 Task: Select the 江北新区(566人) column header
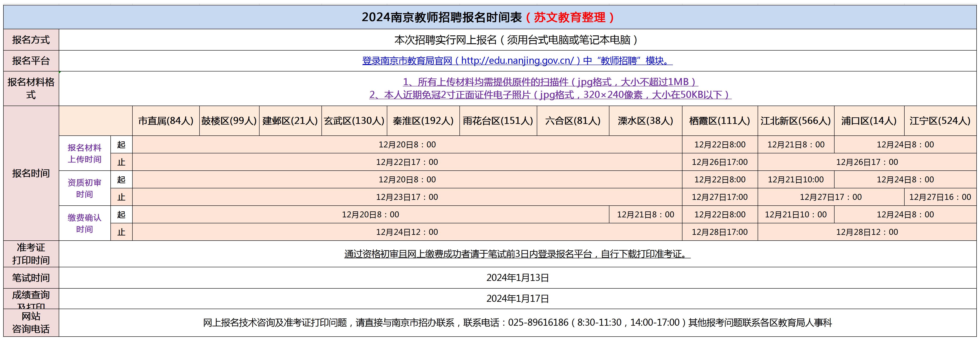[x=796, y=121]
